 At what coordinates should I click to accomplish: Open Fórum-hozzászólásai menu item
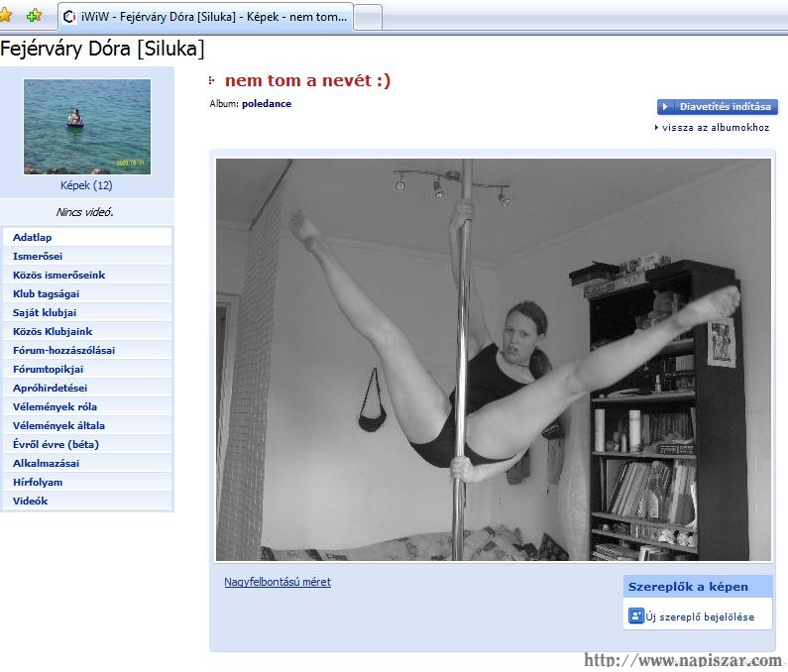pos(87,350)
